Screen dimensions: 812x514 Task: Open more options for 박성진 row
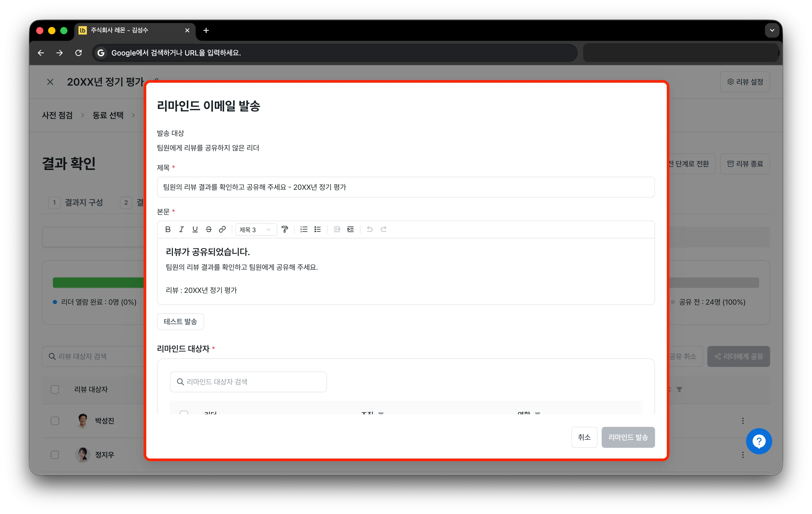tap(743, 421)
